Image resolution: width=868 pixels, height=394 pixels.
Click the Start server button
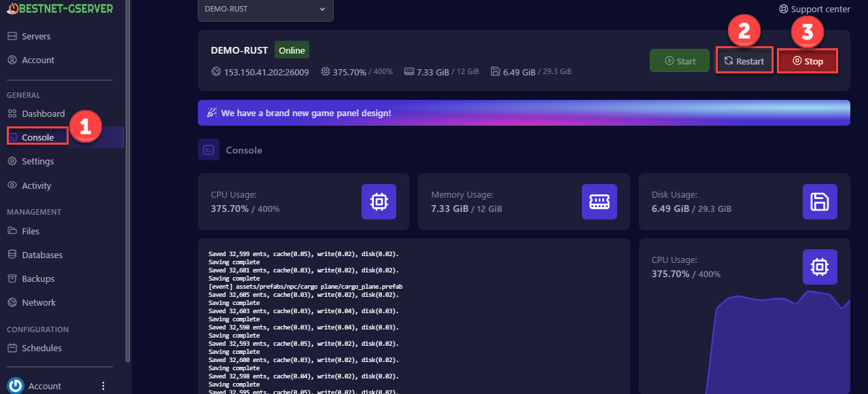(680, 60)
